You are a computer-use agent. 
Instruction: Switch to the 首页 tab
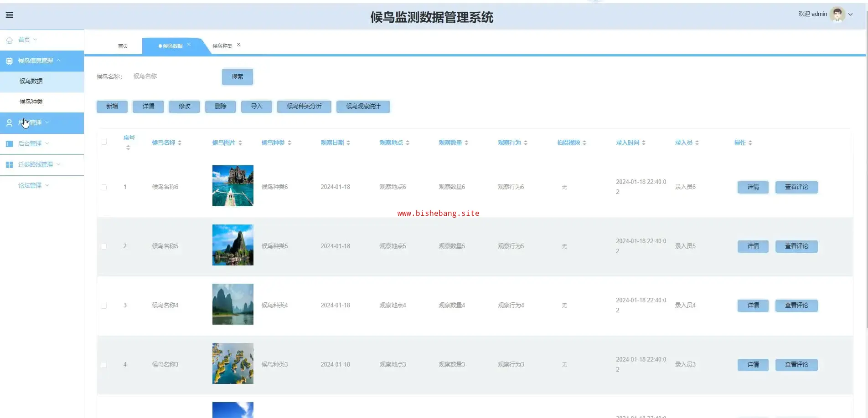pos(123,46)
